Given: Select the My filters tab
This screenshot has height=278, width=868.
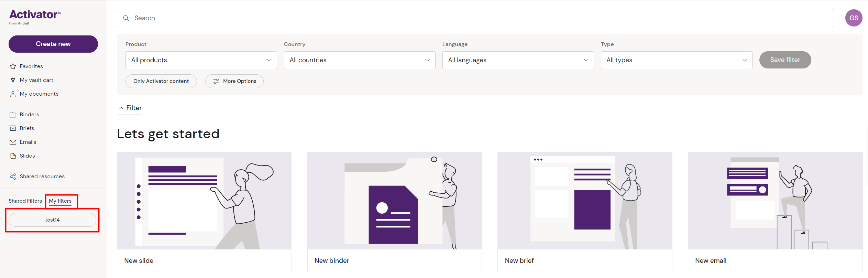Looking at the screenshot, I should point(60,201).
